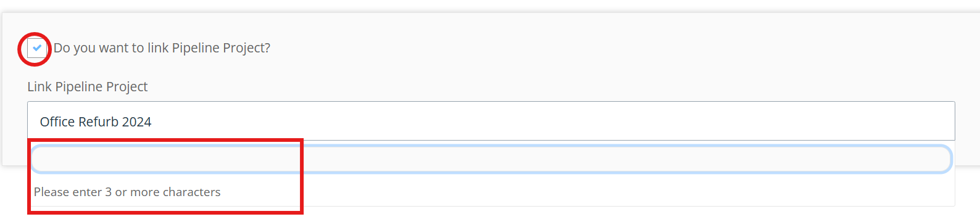Activate the blue-outlined search input
The height and width of the screenshot is (222, 980).
pyautogui.click(x=491, y=159)
